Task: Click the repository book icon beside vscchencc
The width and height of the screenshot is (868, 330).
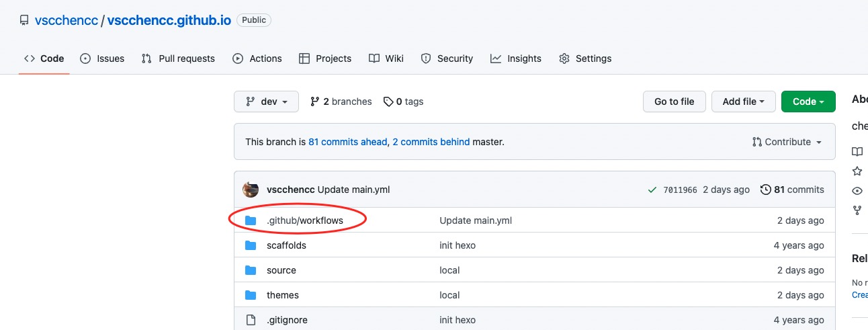Action: (24, 20)
